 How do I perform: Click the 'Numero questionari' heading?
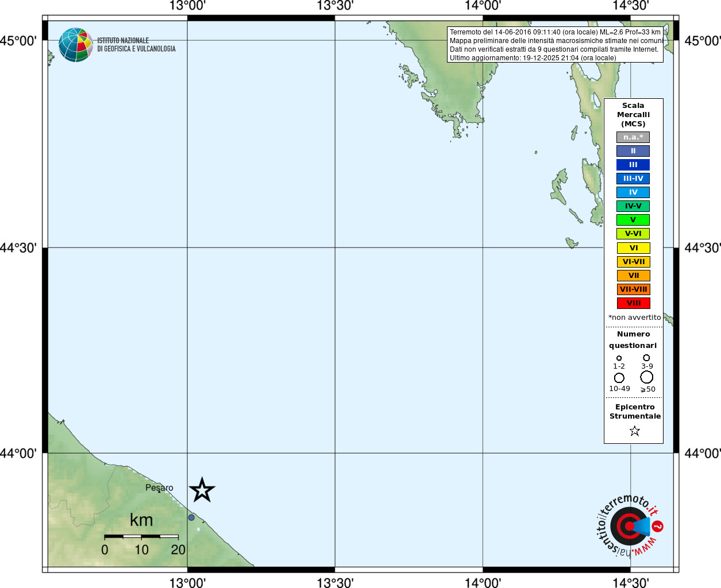pos(633,340)
